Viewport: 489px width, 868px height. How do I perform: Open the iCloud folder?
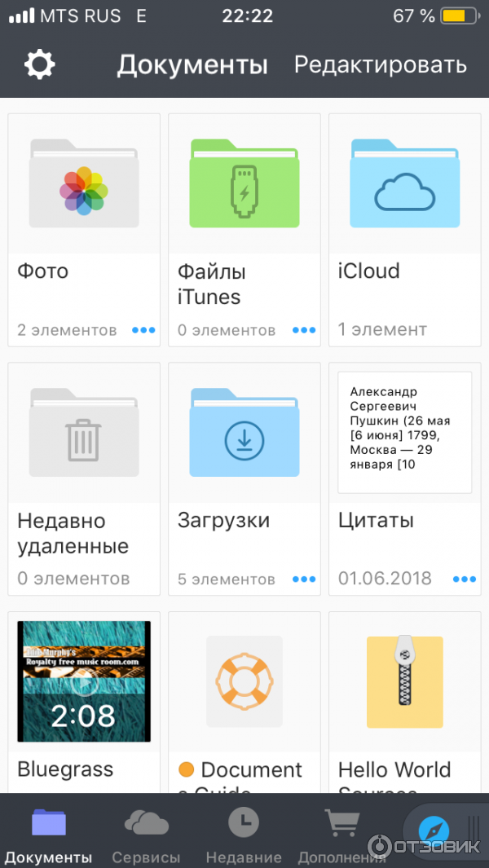tap(404, 183)
